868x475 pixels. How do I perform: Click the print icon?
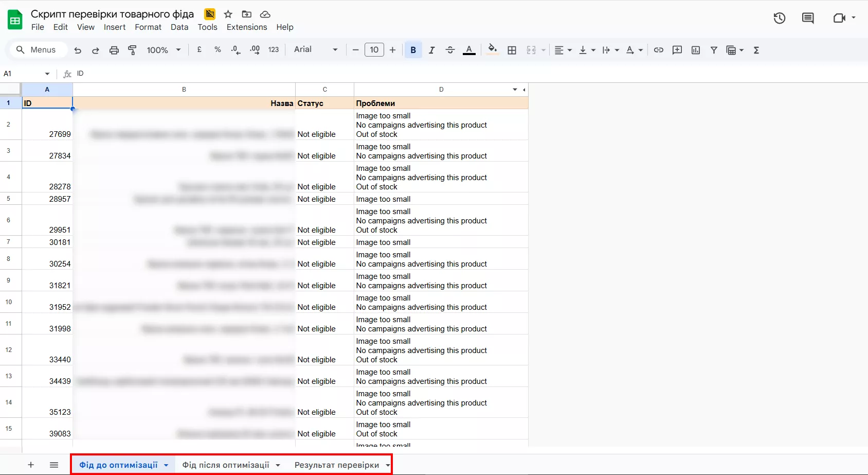click(114, 50)
